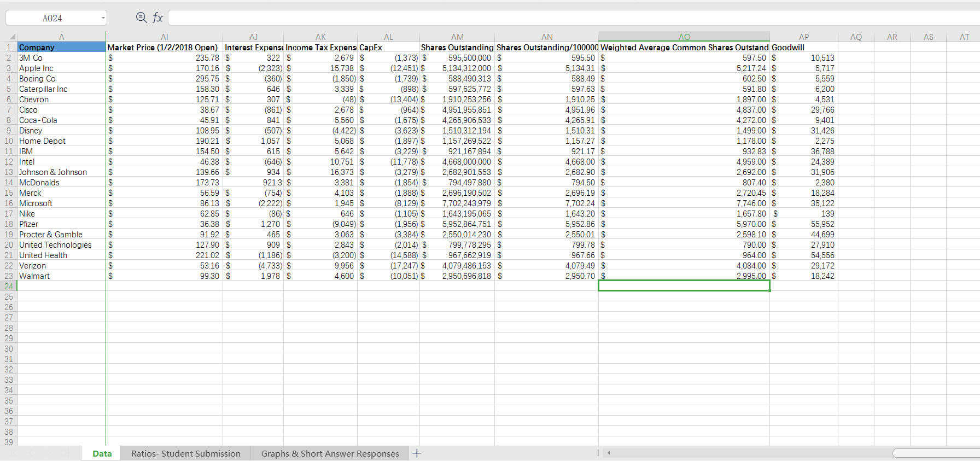
Task: Select the Coca-Cola cell
Action: click(x=61, y=120)
